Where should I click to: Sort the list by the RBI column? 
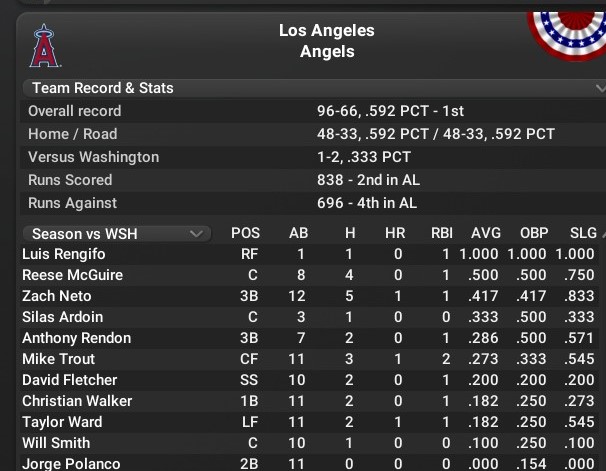tap(442, 233)
